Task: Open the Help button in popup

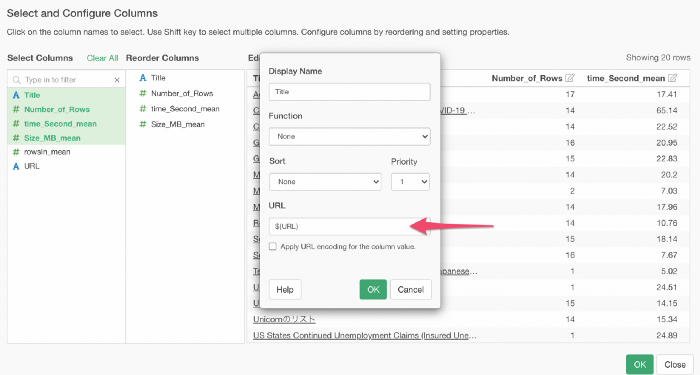Action: coord(285,289)
